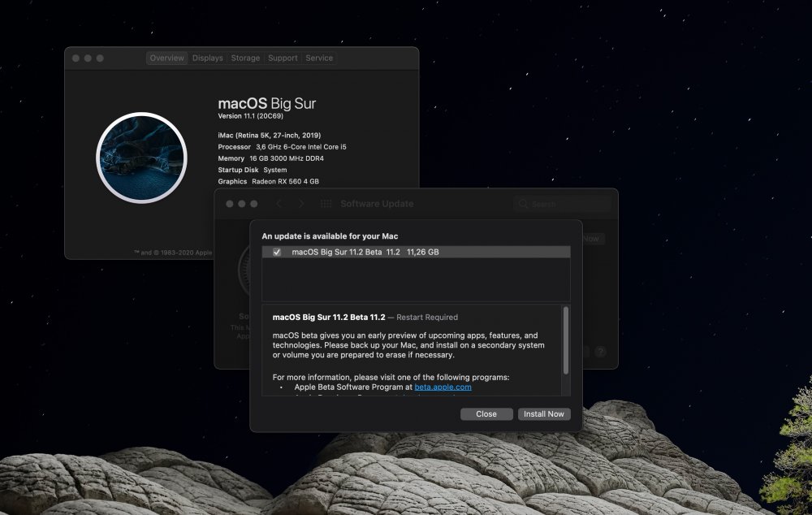Uncheck the macOS Big Sur 11.2 Beta checkbox
812x515 pixels.
(x=277, y=253)
